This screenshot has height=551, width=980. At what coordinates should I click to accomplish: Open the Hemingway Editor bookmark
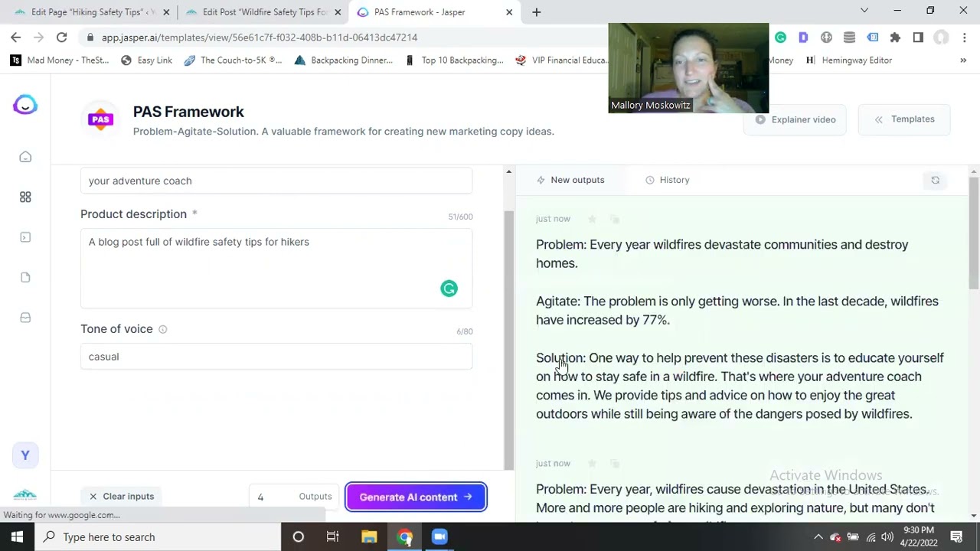[848, 60]
